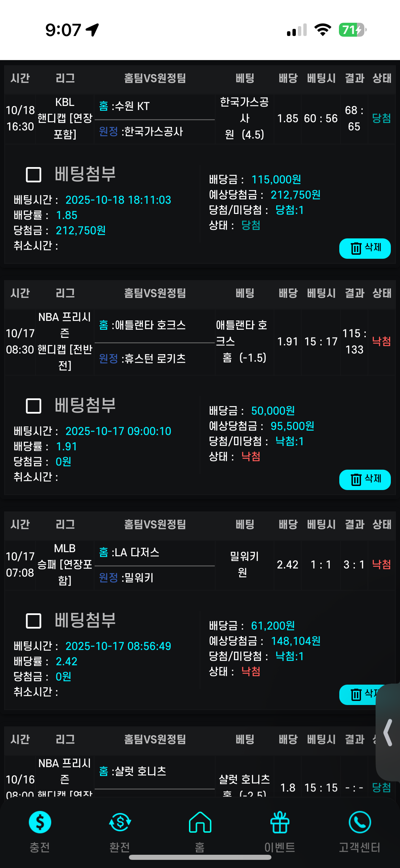Check 베팅첨부 box for KBL 수원 KT bet
Viewport: 400px width, 868px height.
click(34, 175)
